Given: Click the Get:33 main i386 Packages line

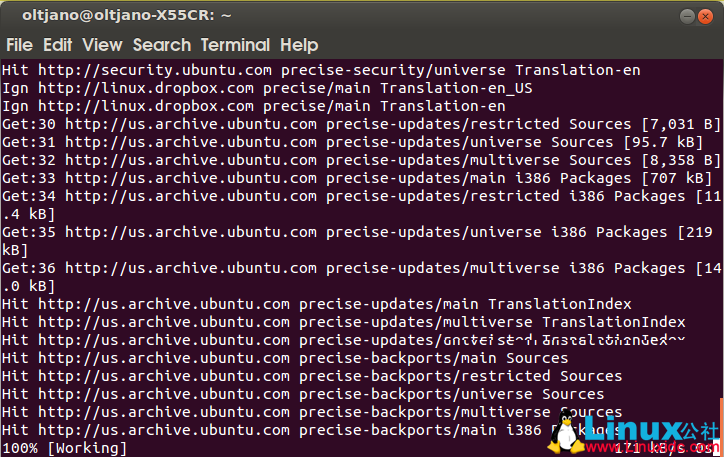Looking at the screenshot, I should (360, 178).
